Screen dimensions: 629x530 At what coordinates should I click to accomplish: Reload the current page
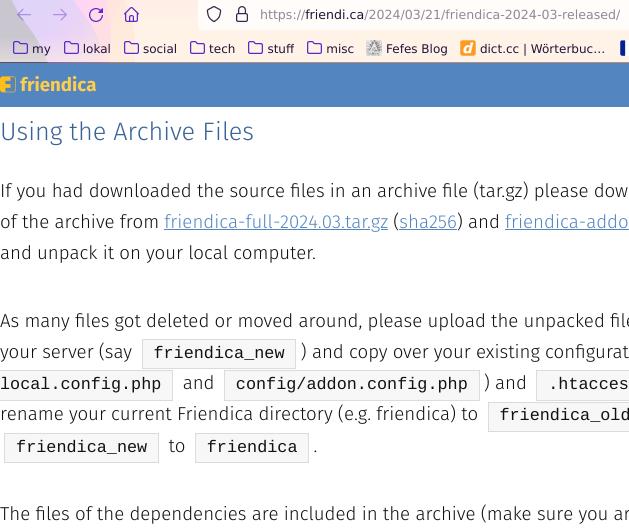(x=96, y=15)
